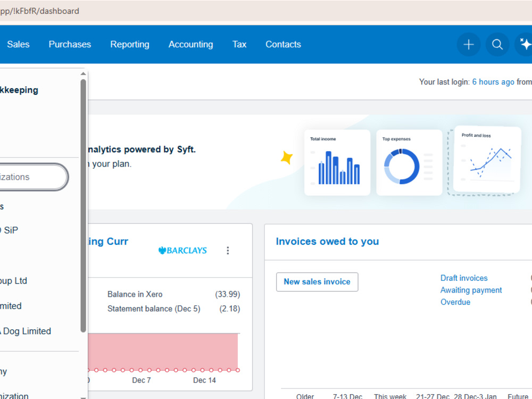Viewport: 532px width, 399px height.
Task: Open Draft invoices link
Action: click(x=464, y=278)
